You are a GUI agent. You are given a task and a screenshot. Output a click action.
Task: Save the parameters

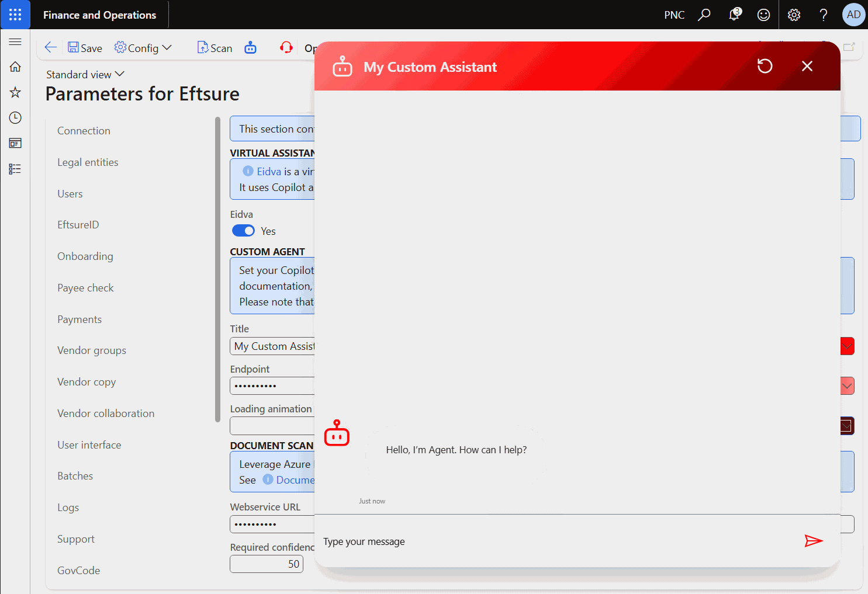coord(85,48)
